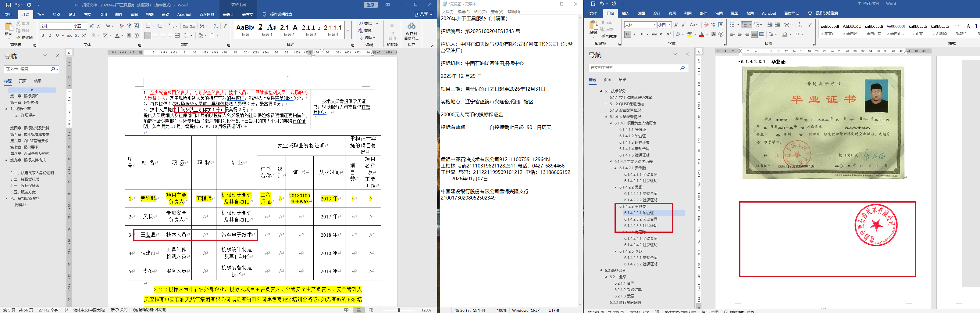
Task: Click the repeat icon in the 中亚投标文件 title bar
Action: click(x=614, y=4)
